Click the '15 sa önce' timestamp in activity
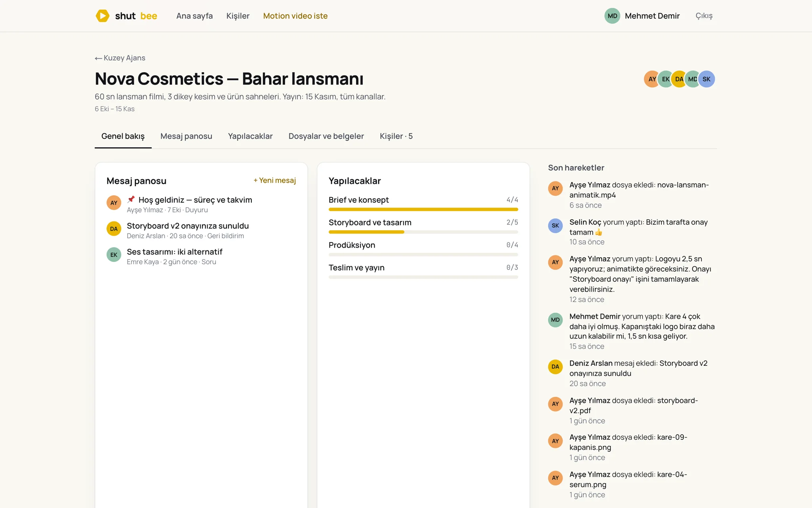Viewport: 812px width, 508px height. tap(587, 346)
